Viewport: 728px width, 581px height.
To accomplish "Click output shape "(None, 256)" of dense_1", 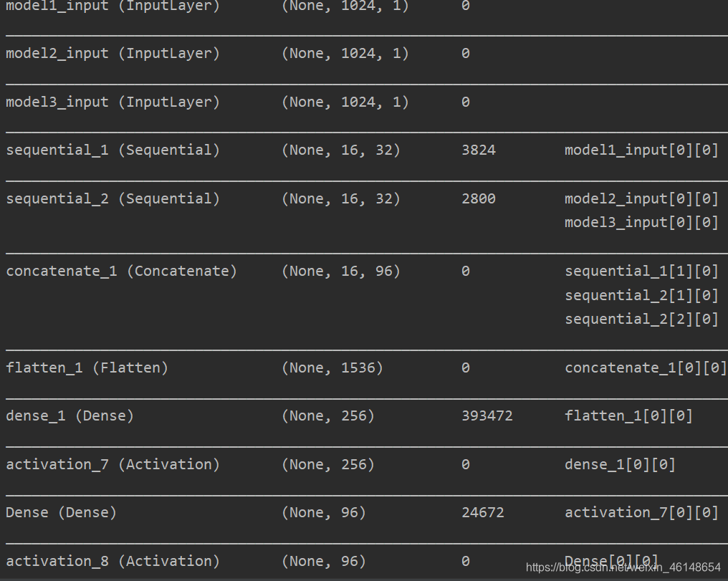I will pyautogui.click(x=327, y=416).
